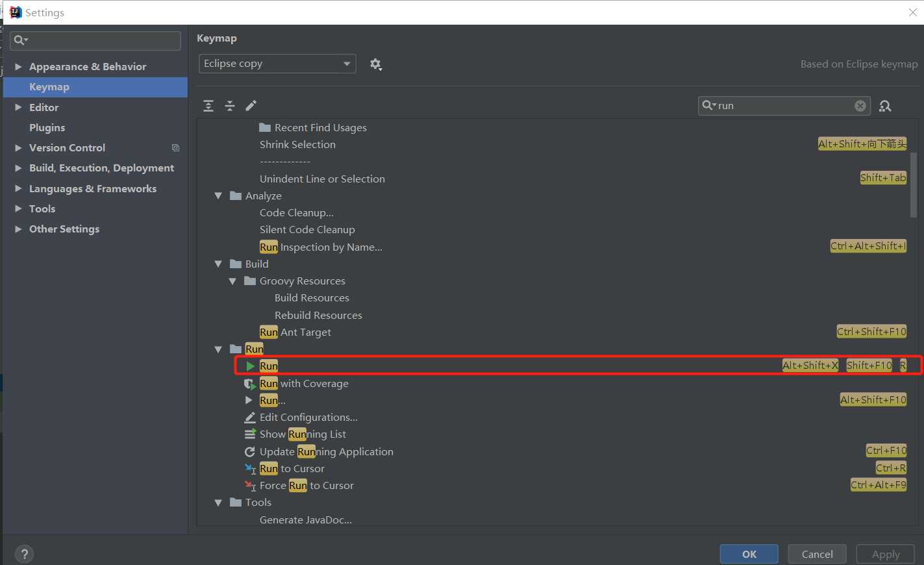The image size is (924, 565).
Task: Click the Groovy Resources folder icon
Action: pyautogui.click(x=250, y=281)
